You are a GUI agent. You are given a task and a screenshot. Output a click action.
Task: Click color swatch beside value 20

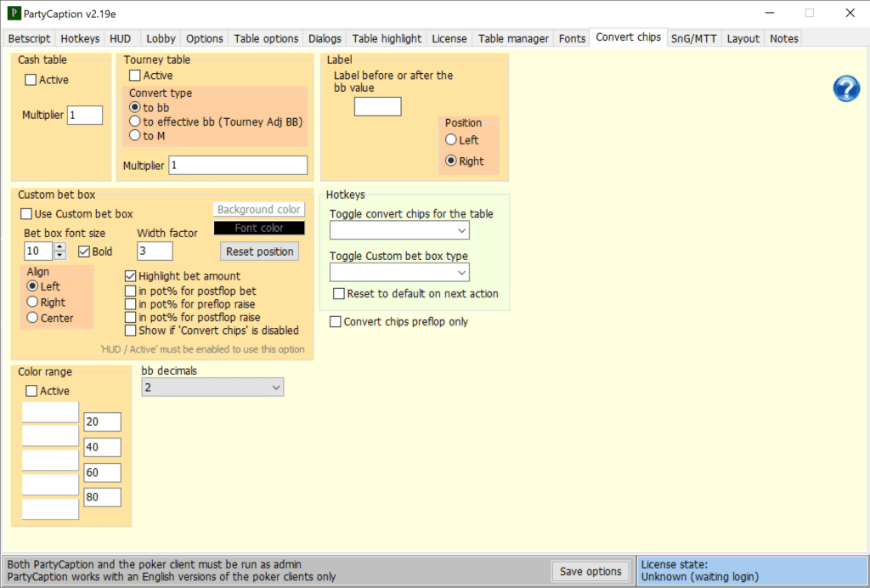click(x=50, y=412)
